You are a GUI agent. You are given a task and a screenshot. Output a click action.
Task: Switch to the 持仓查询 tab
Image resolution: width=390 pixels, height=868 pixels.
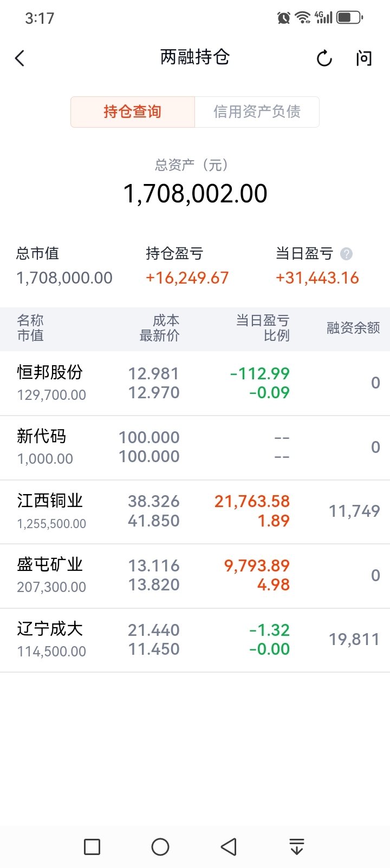pyautogui.click(x=133, y=112)
